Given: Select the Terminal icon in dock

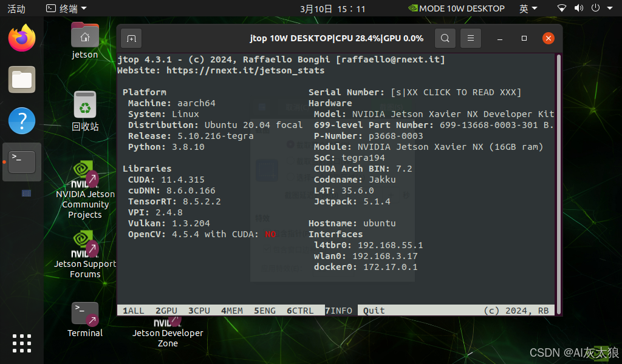Looking at the screenshot, I should click(22, 162).
